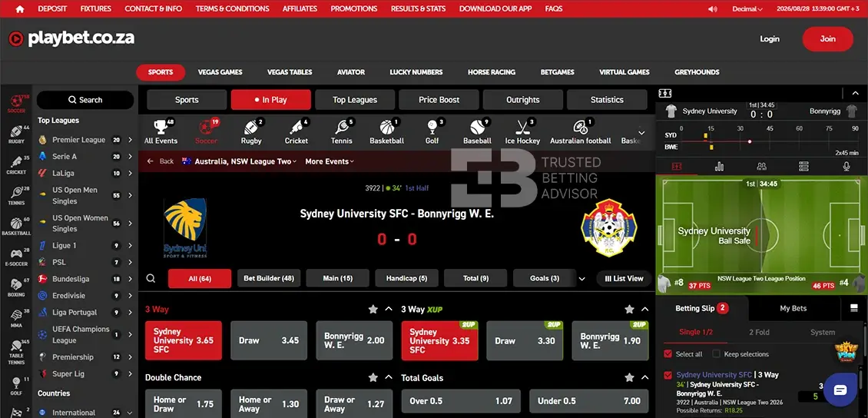
Task: Favorite the 3 Way XUP market star
Action: pyautogui.click(x=629, y=309)
